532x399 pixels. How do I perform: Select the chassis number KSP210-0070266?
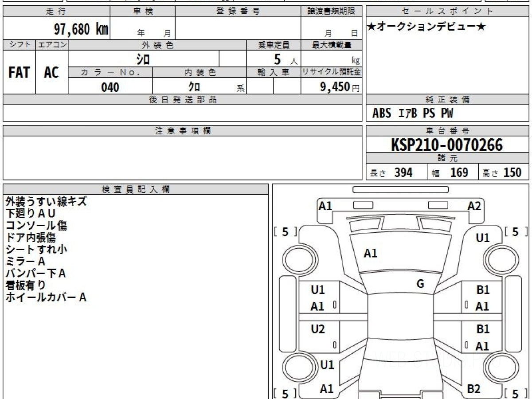(447, 145)
